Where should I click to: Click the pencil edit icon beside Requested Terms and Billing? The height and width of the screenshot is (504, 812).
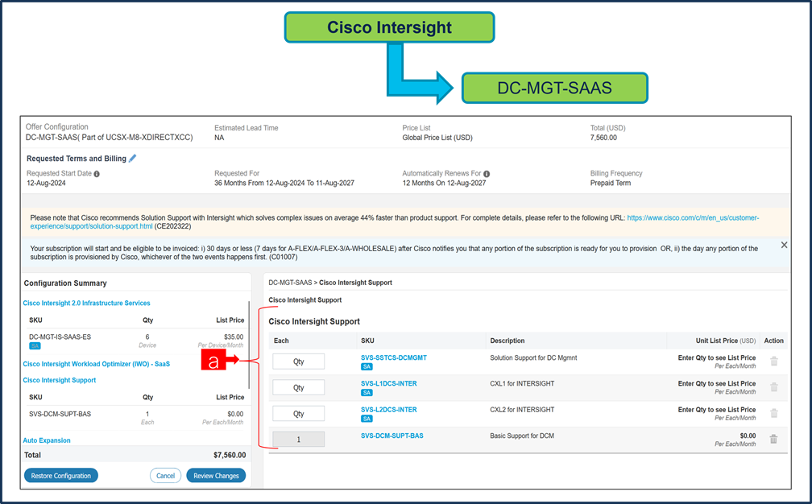133,159
